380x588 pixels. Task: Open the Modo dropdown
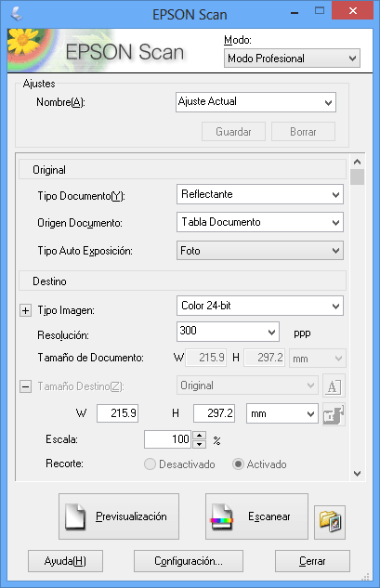pyautogui.click(x=292, y=59)
